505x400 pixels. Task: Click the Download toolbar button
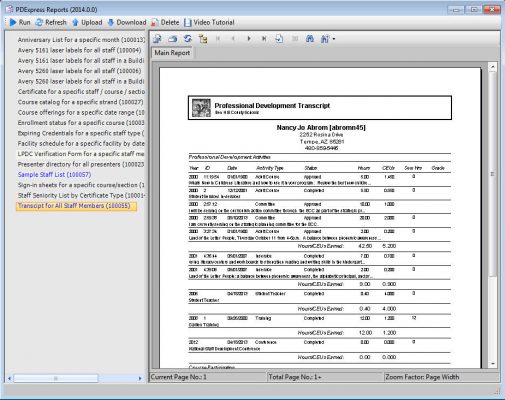[126, 22]
